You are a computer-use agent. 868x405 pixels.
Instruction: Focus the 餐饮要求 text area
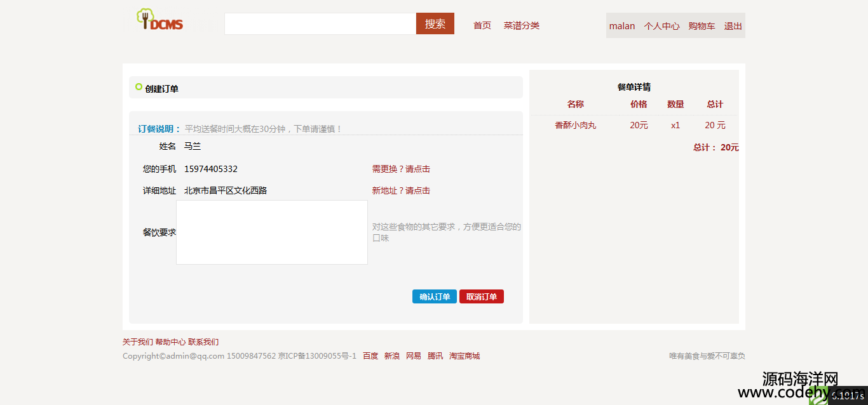pos(272,232)
